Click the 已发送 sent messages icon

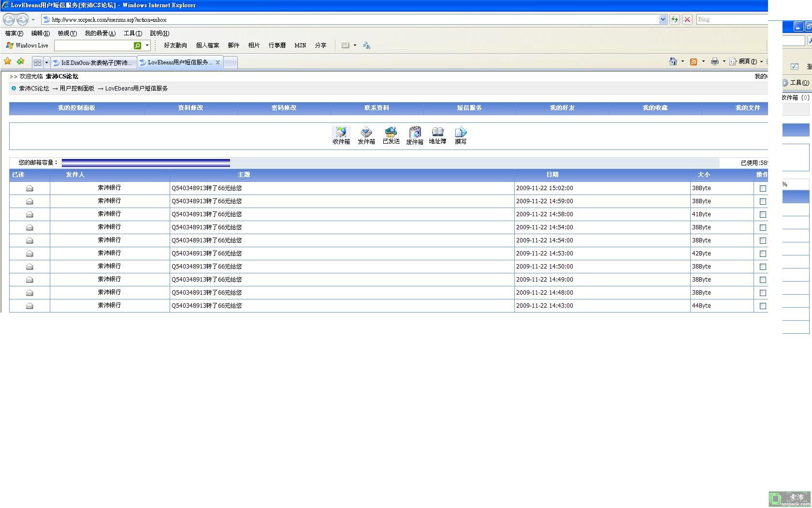[391, 135]
